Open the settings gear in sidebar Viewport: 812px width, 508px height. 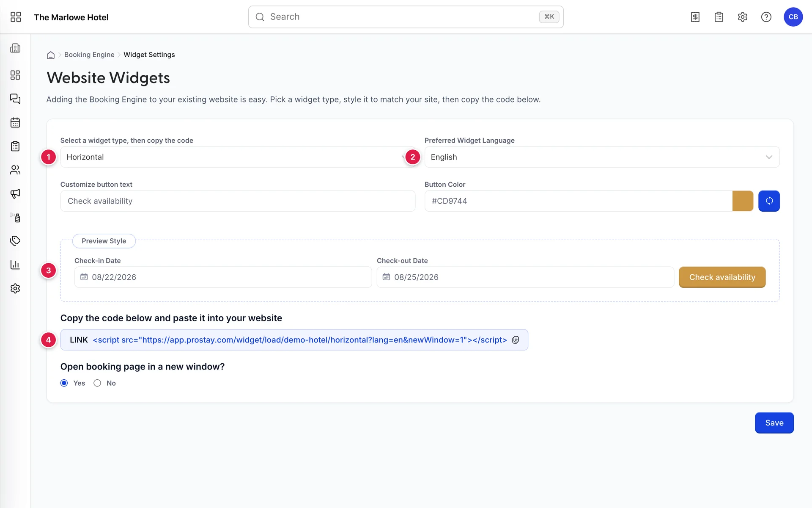coord(15,288)
